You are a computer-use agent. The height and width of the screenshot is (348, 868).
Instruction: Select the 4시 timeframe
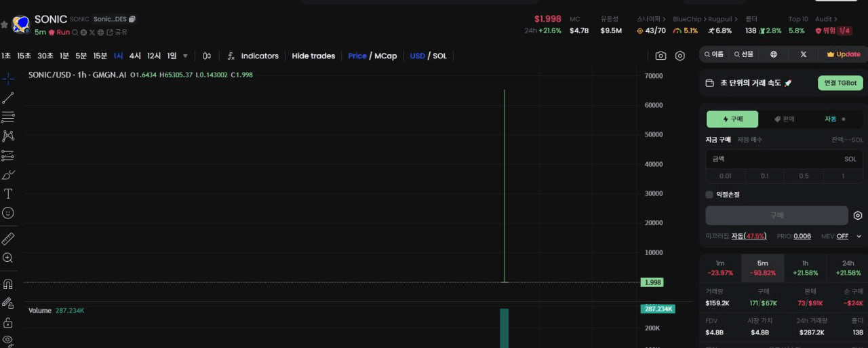[x=135, y=56]
